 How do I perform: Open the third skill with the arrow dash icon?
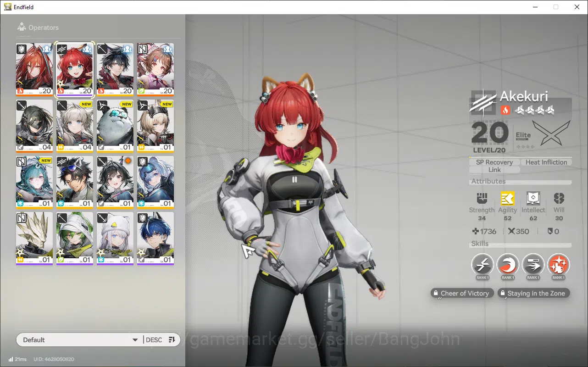click(x=533, y=265)
